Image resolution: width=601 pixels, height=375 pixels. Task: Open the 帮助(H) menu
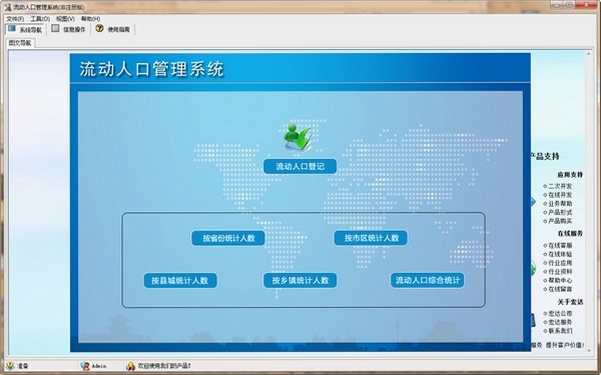[x=91, y=18]
